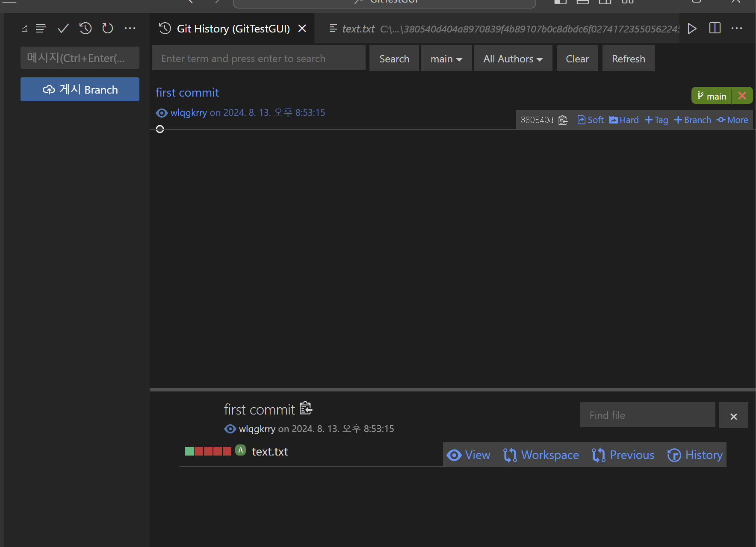
Task: Select the text.txt file entry
Action: pos(270,452)
